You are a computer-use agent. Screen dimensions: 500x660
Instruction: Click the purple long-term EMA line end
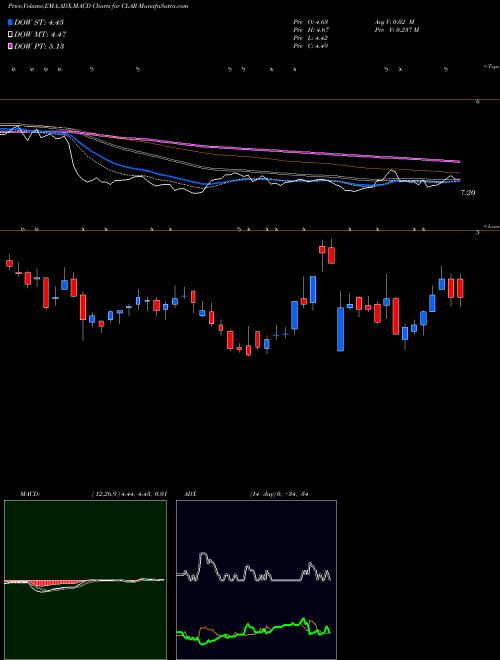tap(458, 161)
